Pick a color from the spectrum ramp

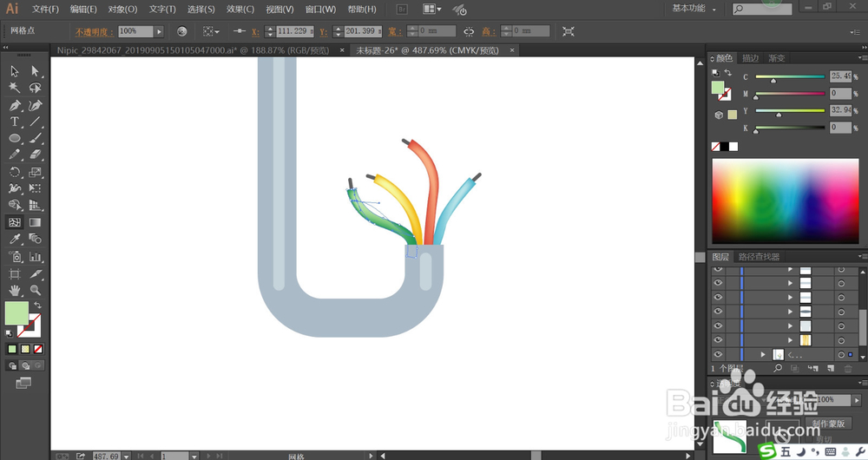[786, 201]
